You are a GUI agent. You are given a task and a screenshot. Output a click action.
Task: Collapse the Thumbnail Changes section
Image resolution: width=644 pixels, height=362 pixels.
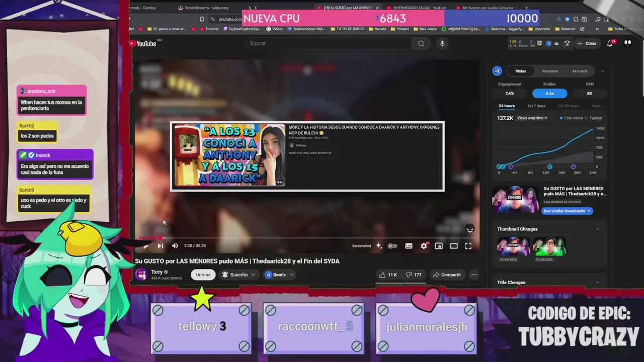click(598, 229)
